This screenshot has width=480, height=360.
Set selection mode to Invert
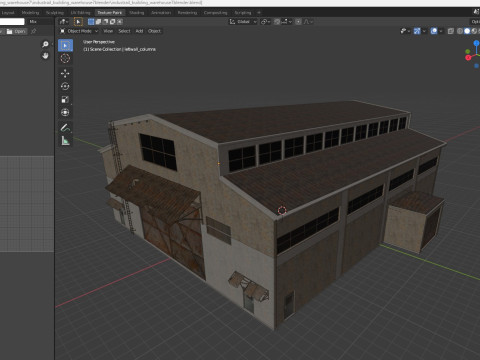click(112, 22)
